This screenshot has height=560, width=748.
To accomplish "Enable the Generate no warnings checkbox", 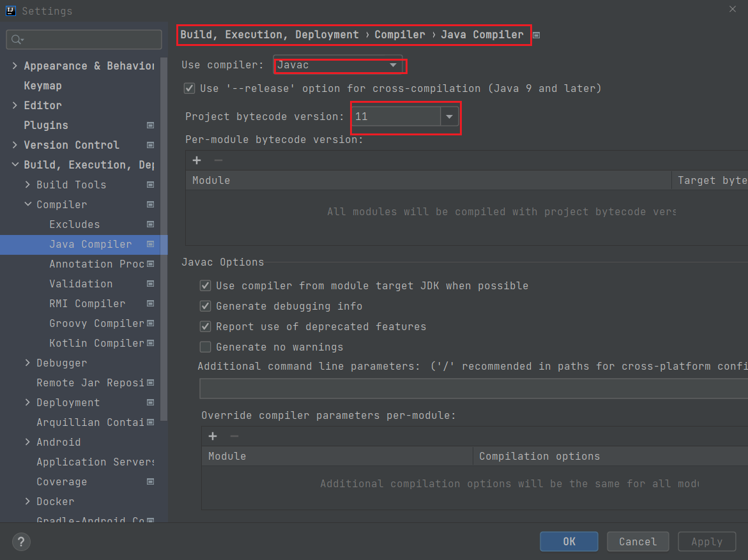I will pyautogui.click(x=205, y=347).
